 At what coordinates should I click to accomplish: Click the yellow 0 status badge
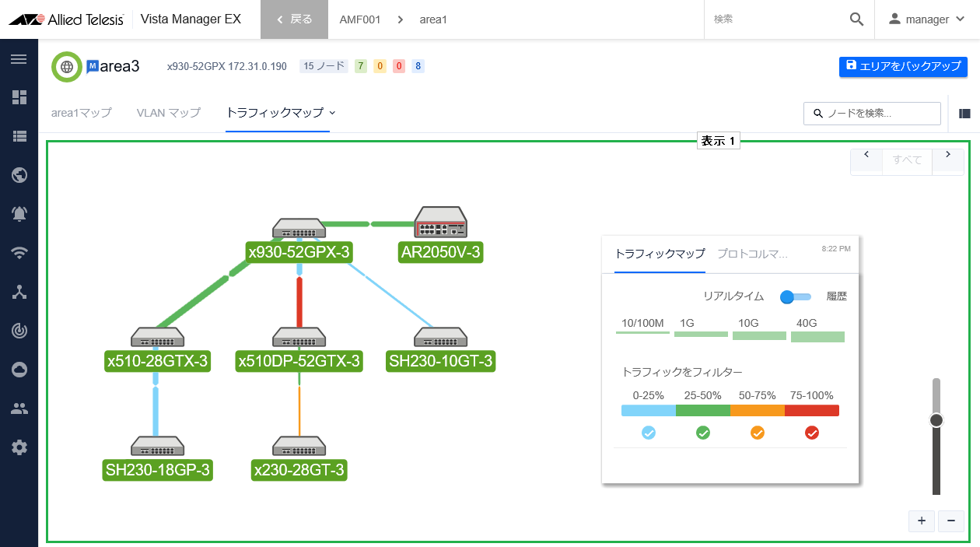pos(380,66)
